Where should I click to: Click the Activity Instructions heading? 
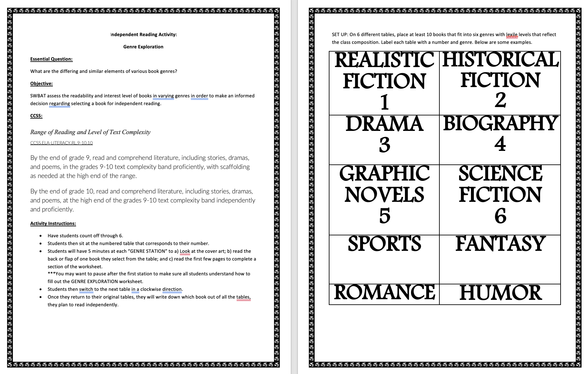[54, 223]
